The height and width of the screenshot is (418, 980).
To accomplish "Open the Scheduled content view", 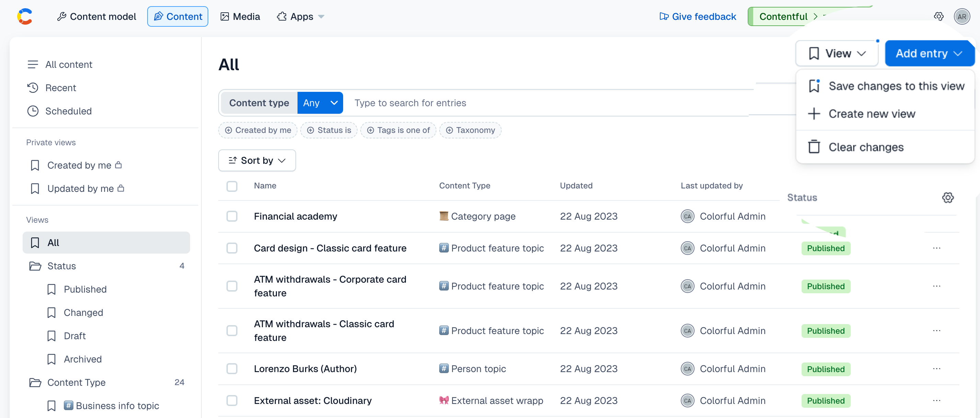I will coord(68,111).
